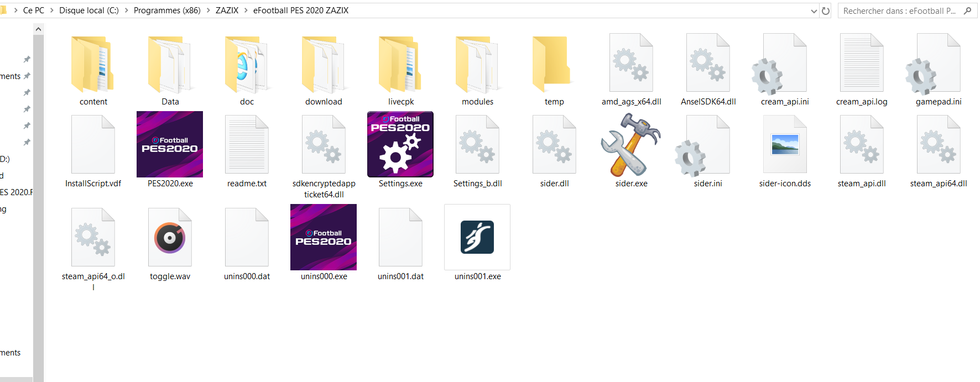Select the unins001.exe icon
The width and height of the screenshot is (980, 382).
click(477, 237)
